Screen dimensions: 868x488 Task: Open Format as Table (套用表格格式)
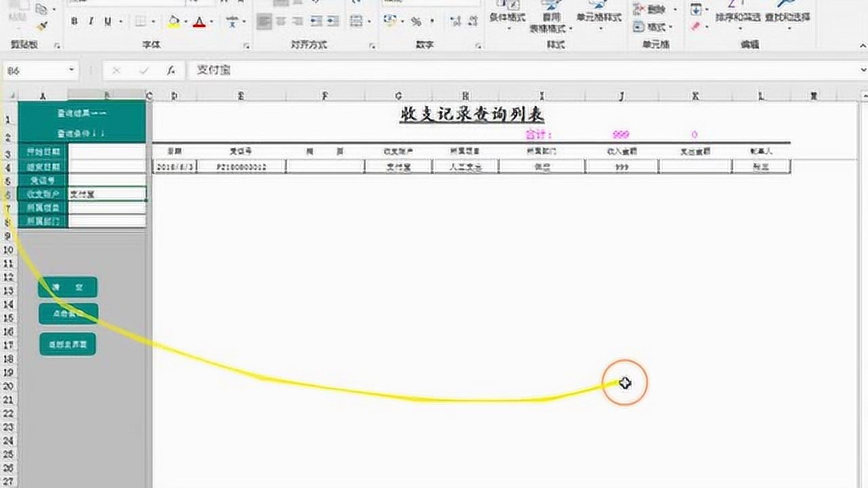(551, 17)
